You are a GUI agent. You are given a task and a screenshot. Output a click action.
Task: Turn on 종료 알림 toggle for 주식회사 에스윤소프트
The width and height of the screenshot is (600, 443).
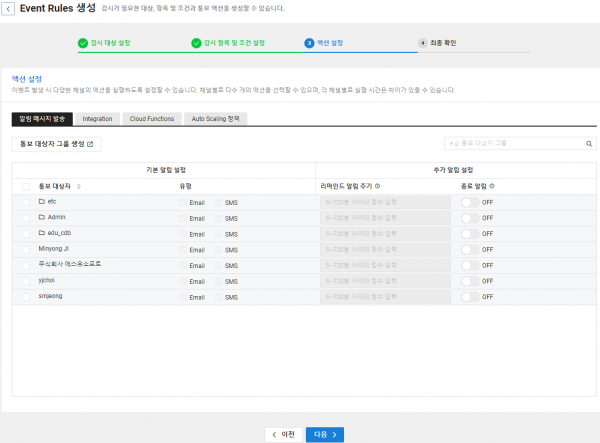click(x=470, y=265)
